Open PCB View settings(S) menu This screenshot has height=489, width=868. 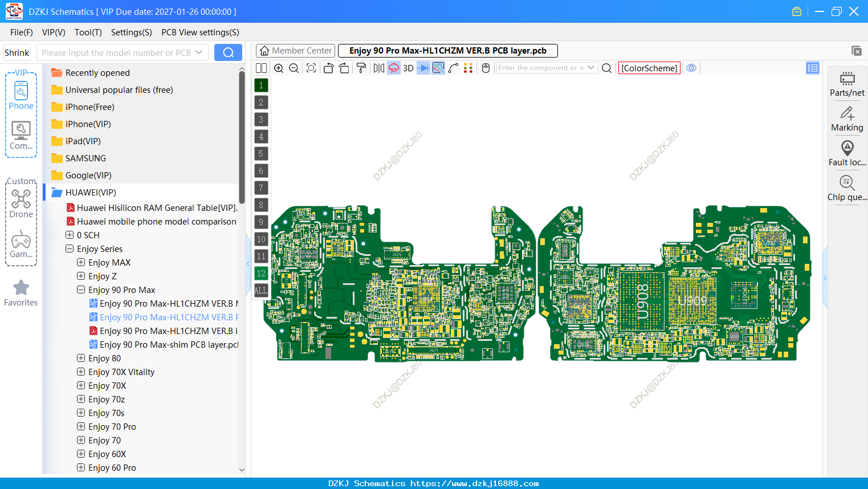coord(200,32)
